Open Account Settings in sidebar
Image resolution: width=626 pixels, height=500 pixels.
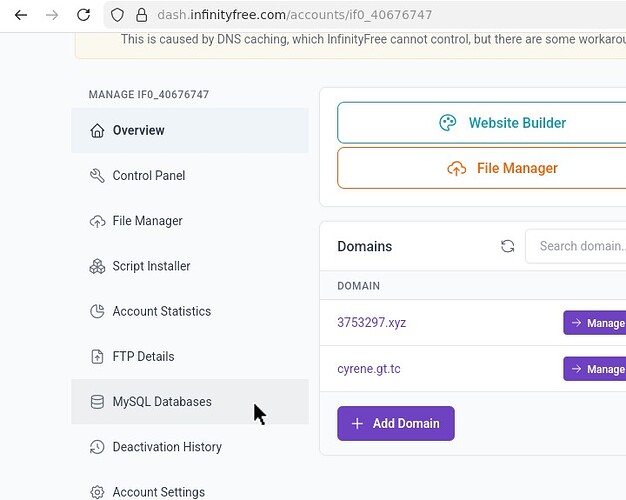[x=158, y=491]
